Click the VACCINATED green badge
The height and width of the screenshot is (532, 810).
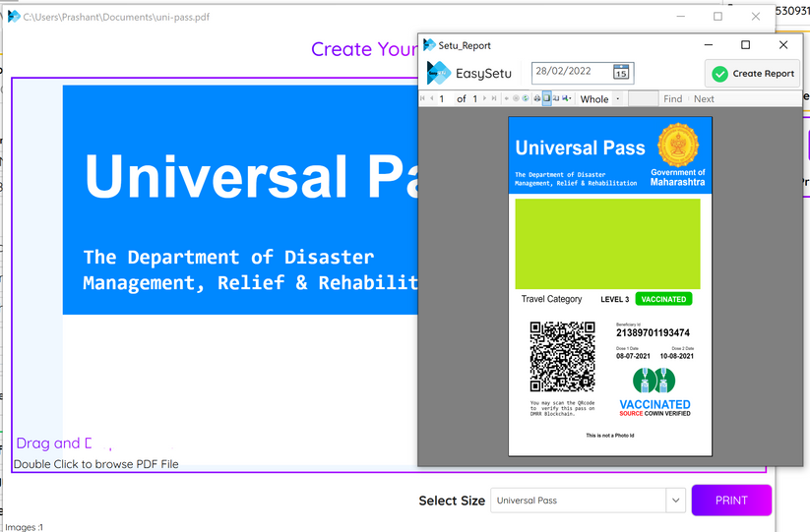coord(663,299)
